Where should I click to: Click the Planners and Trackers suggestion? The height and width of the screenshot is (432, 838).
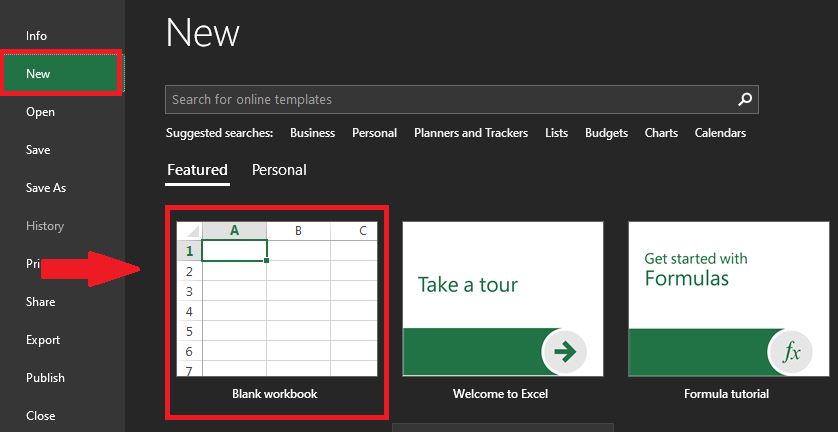click(471, 133)
